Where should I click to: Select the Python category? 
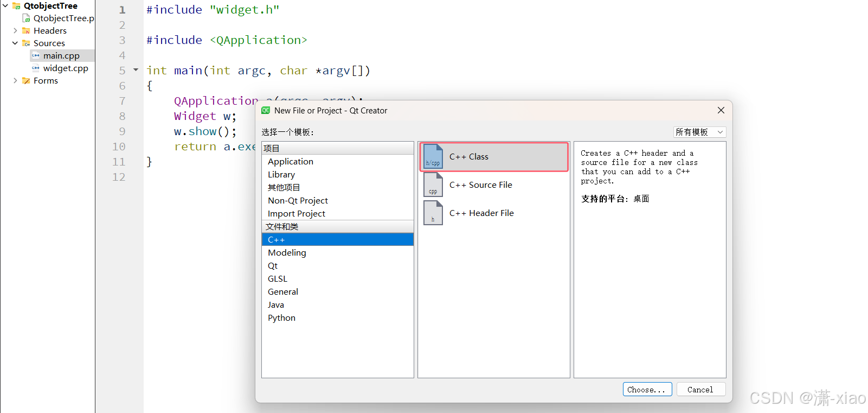337,317
